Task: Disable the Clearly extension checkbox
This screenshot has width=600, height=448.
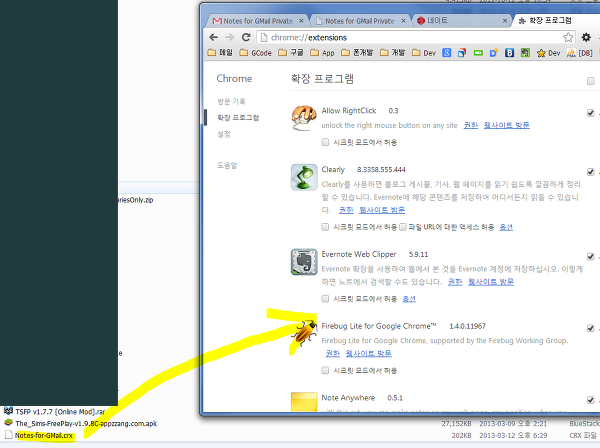Action: (590, 172)
